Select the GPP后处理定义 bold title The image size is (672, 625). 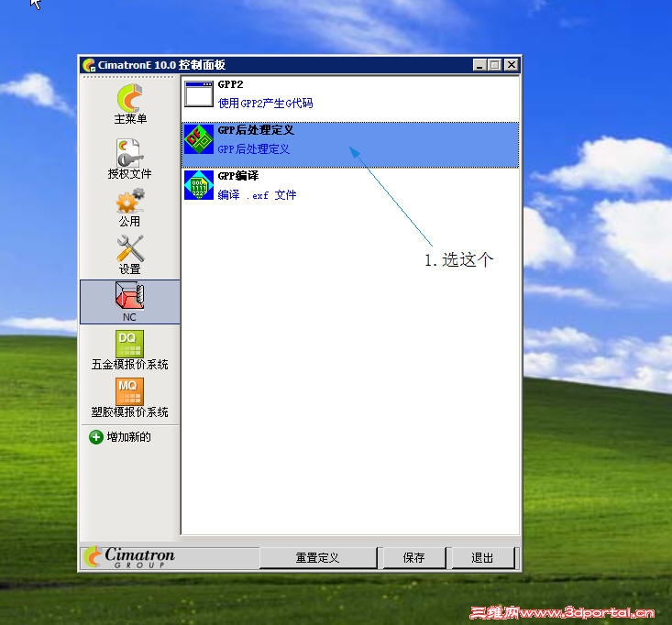click(256, 130)
